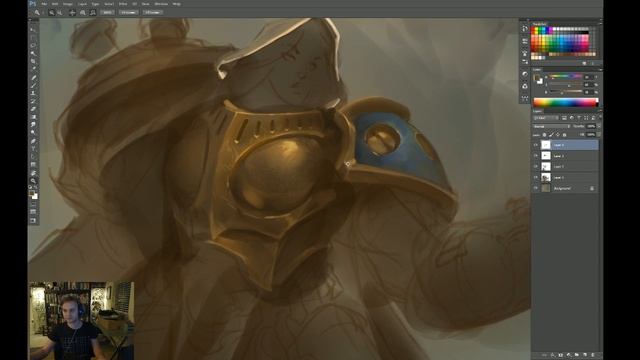Select the Rectangular Marquee tool
The height and width of the screenshot is (360, 640).
click(33, 38)
